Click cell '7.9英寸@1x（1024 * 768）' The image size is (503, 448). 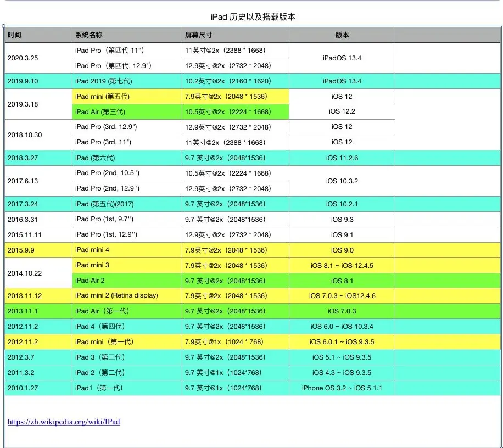coord(236,342)
